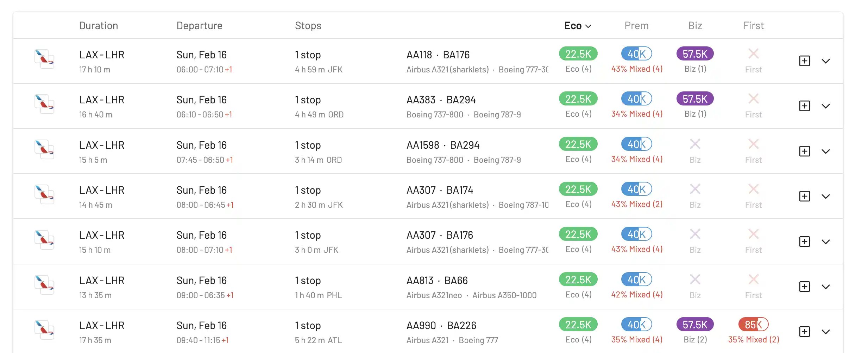This screenshot has width=868, height=353.
Task: Click the plus icon on the AA118 BA176 row
Action: (x=804, y=61)
